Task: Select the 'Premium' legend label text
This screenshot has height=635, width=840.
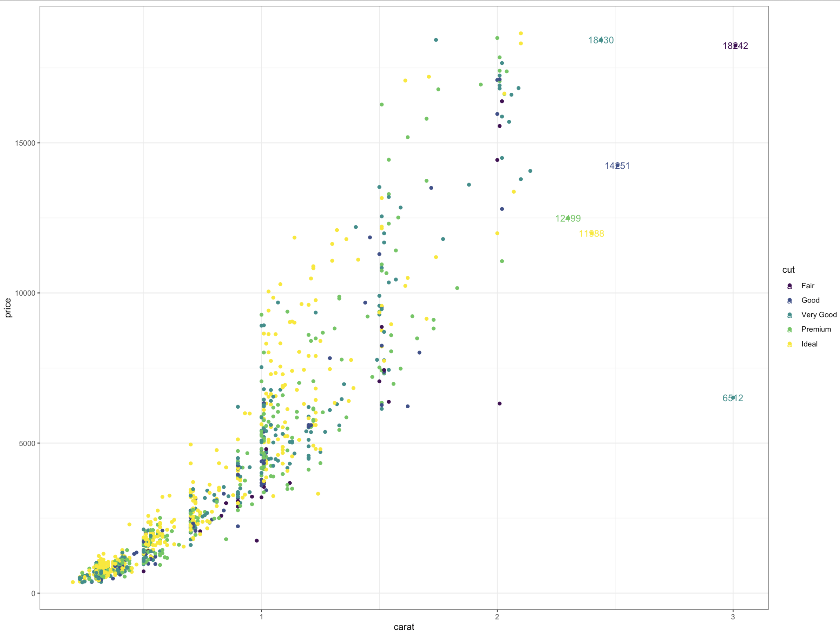Action: (x=816, y=330)
